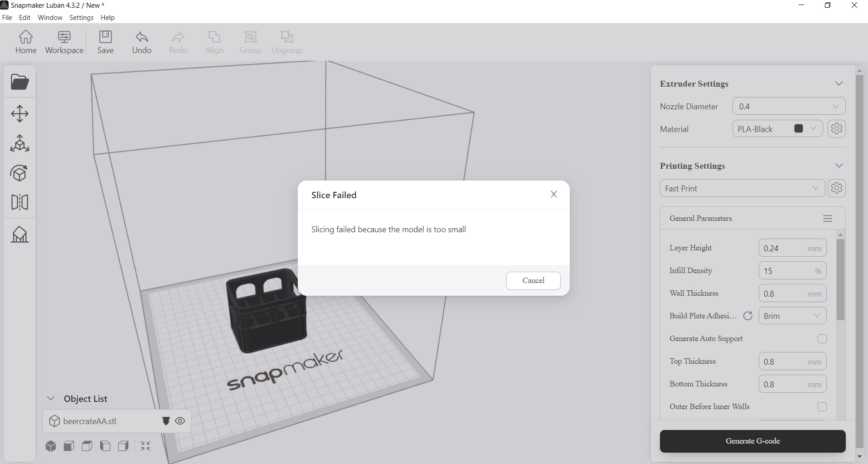Click the Generate G-code button
This screenshot has width=868, height=464.
[753, 441]
